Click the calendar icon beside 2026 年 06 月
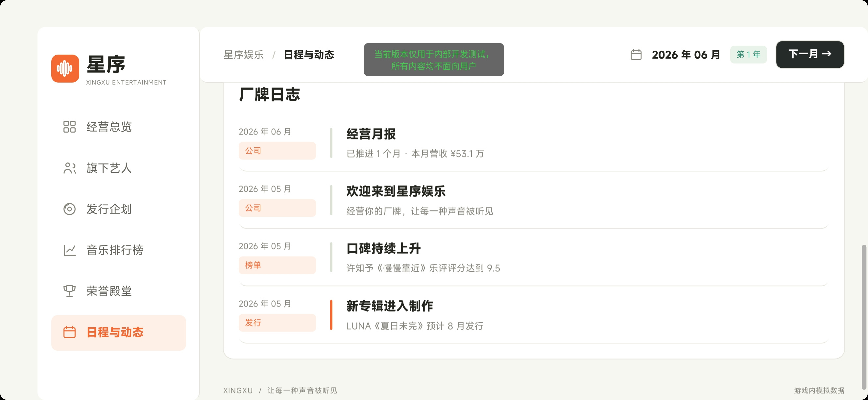The width and height of the screenshot is (868, 400). click(636, 55)
